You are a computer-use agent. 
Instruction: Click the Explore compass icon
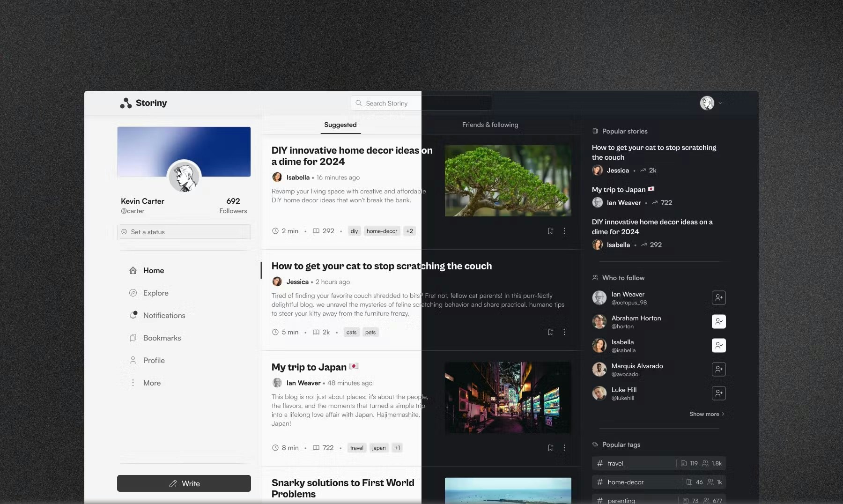133,293
